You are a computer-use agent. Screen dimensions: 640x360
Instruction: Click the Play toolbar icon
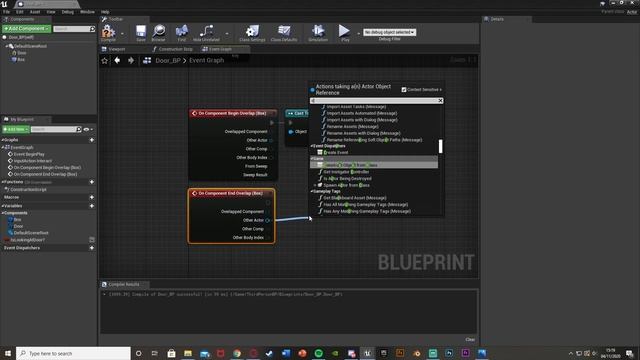point(344,31)
